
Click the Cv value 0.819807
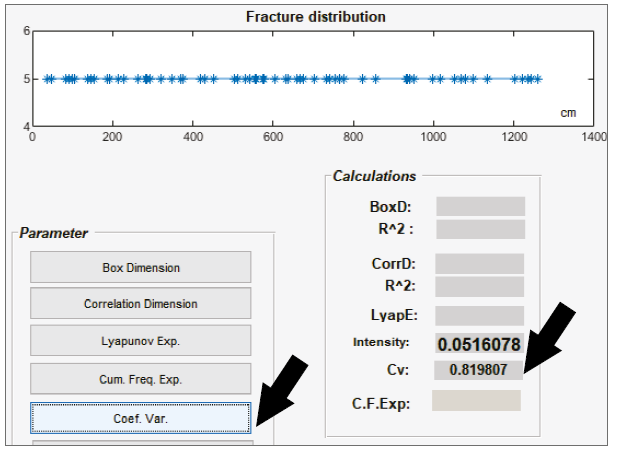480,370
